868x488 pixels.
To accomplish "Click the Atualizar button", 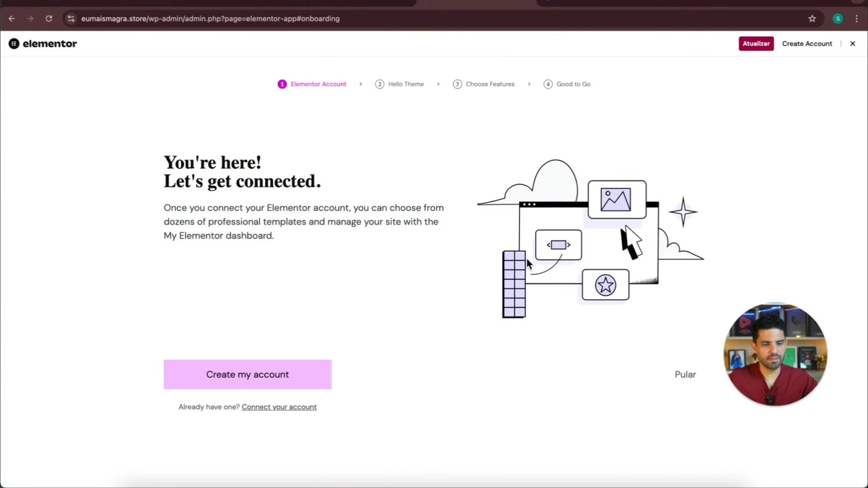I will coord(756,43).
